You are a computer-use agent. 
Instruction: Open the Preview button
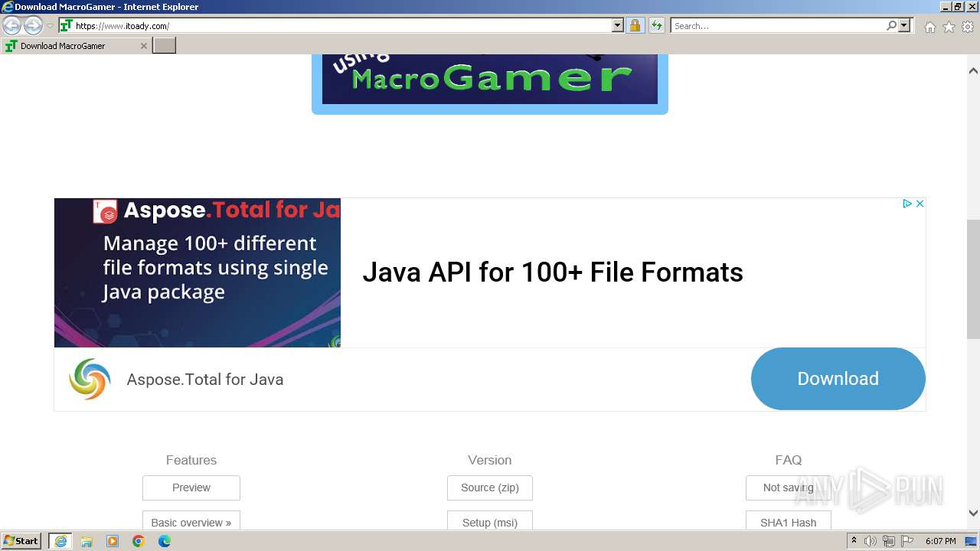(x=191, y=487)
